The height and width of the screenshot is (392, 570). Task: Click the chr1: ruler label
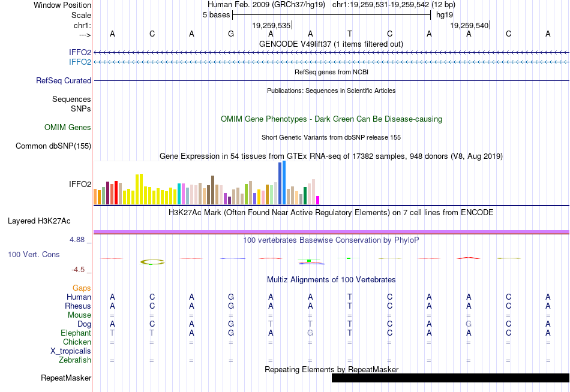[83, 25]
